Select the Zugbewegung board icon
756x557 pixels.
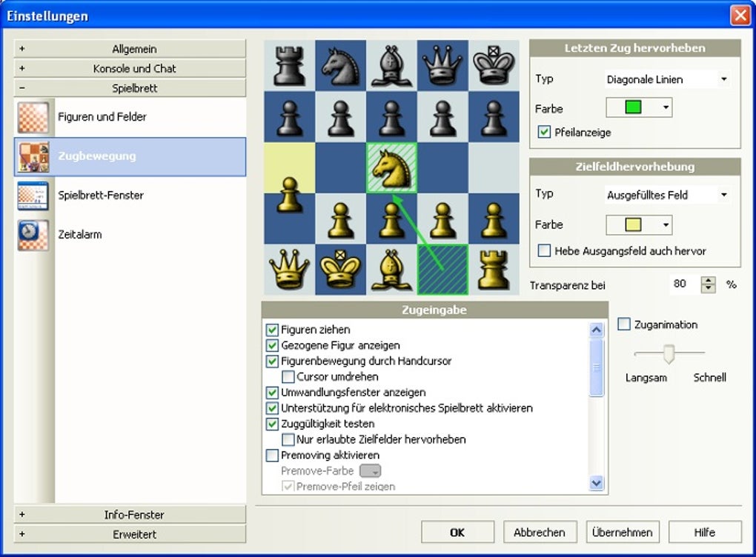(33, 156)
